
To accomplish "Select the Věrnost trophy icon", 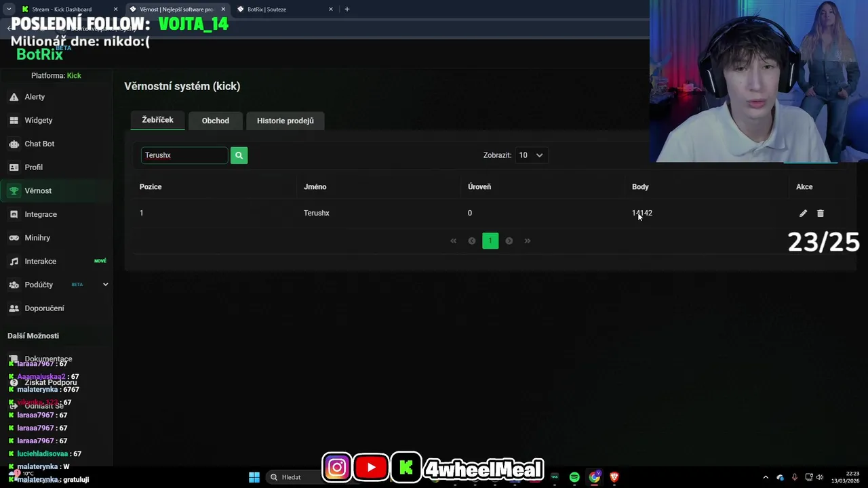I will click(x=14, y=191).
